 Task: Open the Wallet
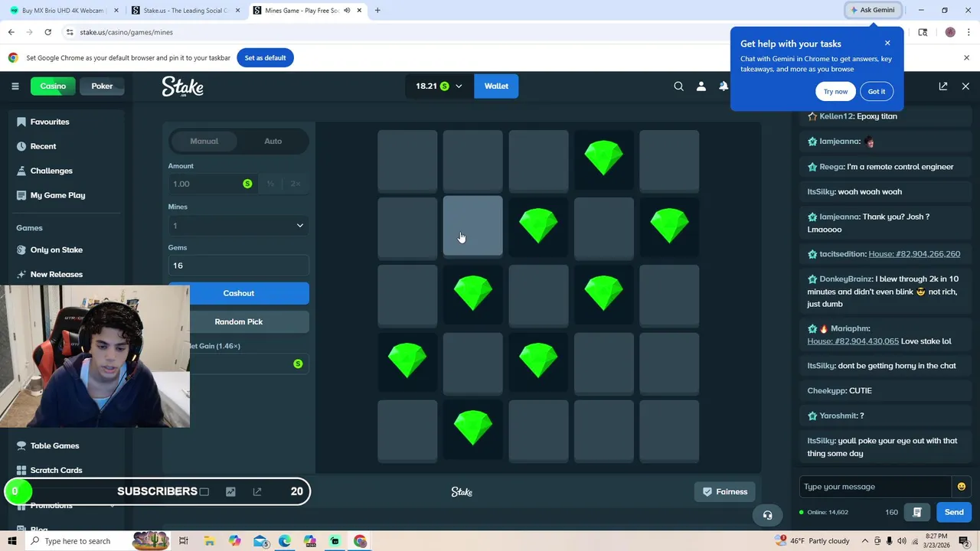pos(496,86)
